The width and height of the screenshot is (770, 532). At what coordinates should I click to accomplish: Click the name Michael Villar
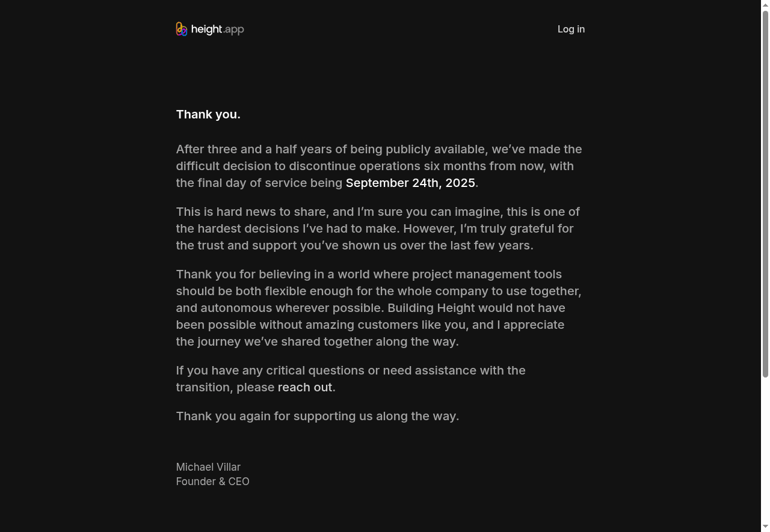click(x=208, y=467)
